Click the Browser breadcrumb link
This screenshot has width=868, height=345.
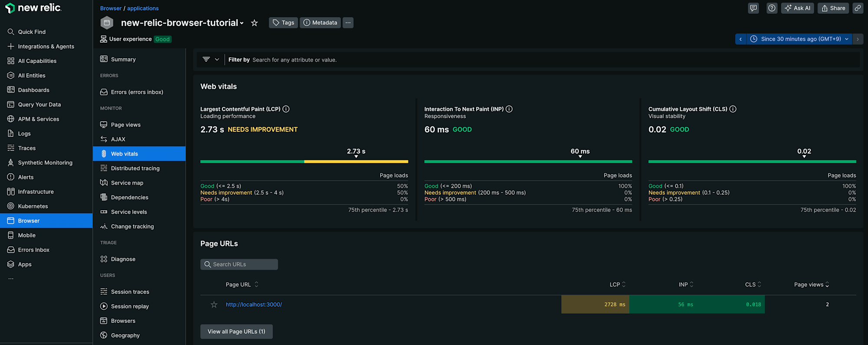(111, 8)
